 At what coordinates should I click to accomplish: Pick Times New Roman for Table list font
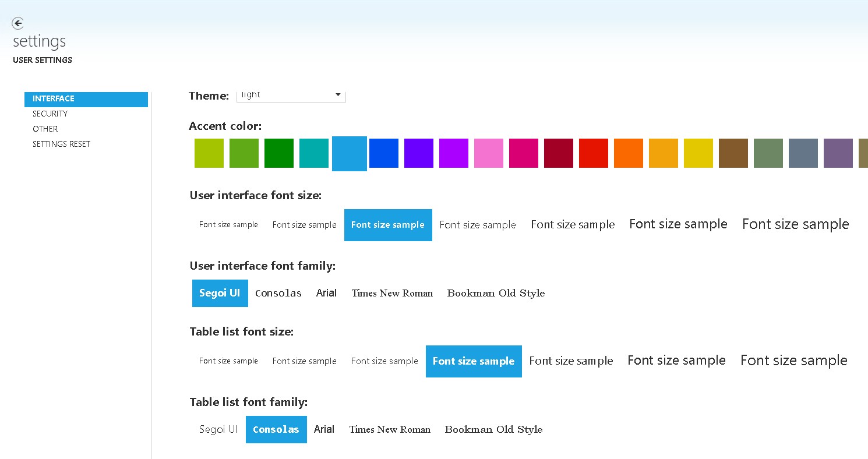click(390, 429)
